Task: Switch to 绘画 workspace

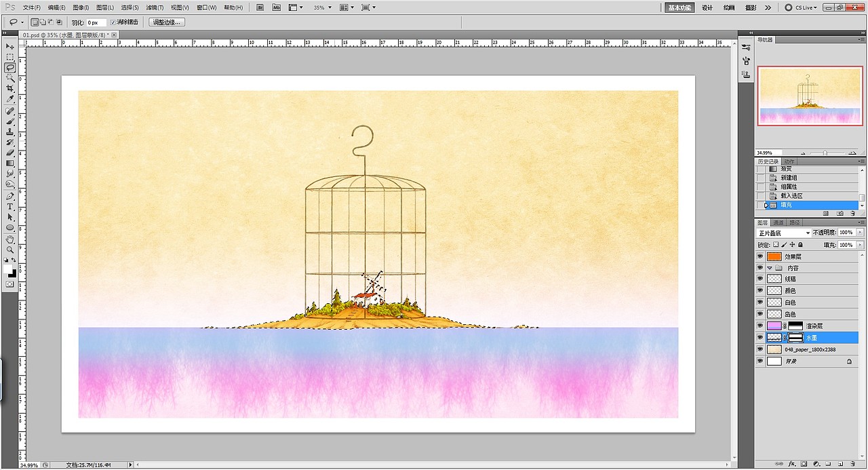Action: (729, 7)
